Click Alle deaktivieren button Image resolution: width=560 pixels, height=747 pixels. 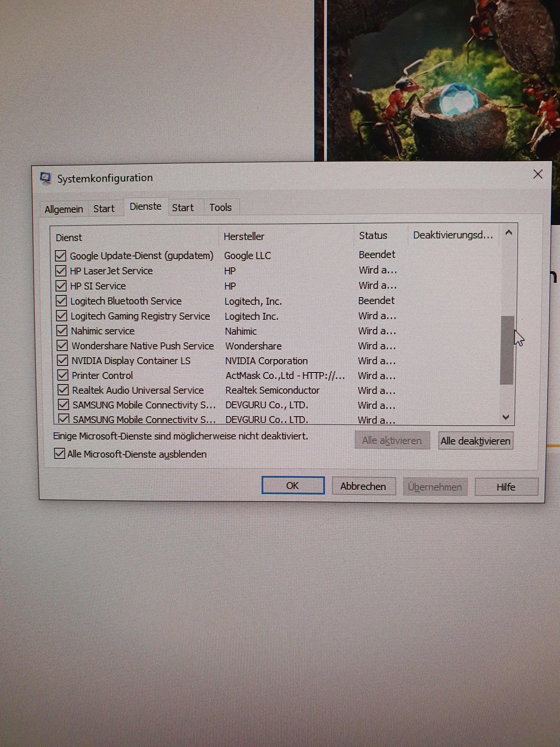(x=475, y=441)
